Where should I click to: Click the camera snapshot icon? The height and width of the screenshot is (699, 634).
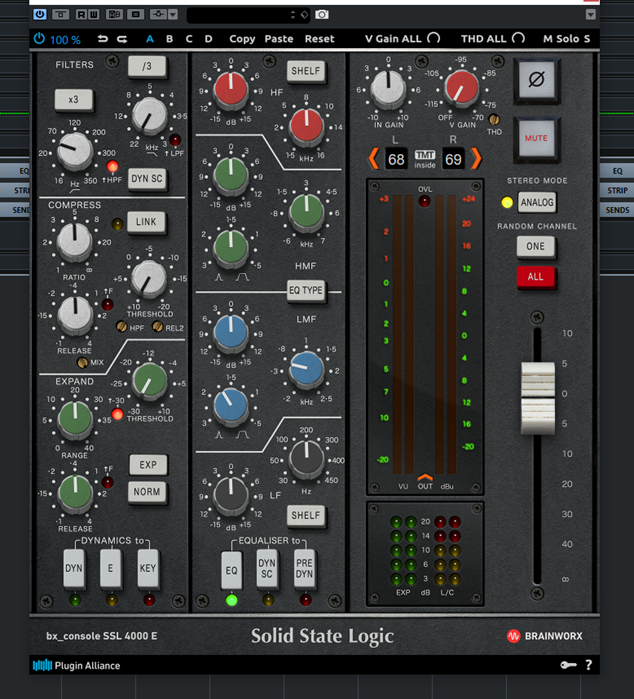pyautogui.click(x=322, y=15)
